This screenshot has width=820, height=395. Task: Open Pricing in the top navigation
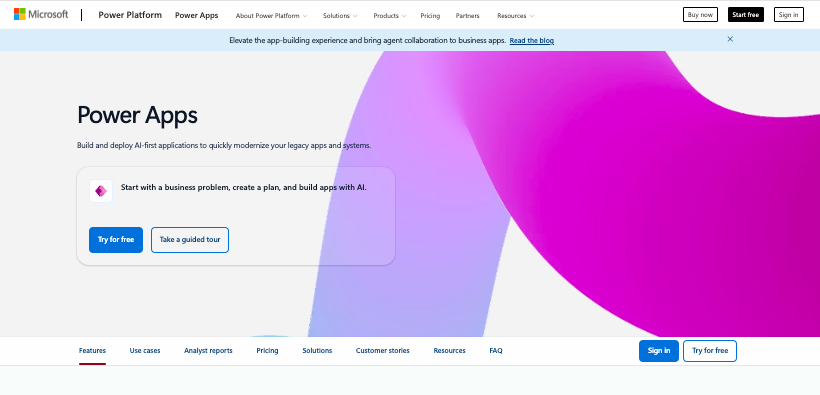pos(430,16)
